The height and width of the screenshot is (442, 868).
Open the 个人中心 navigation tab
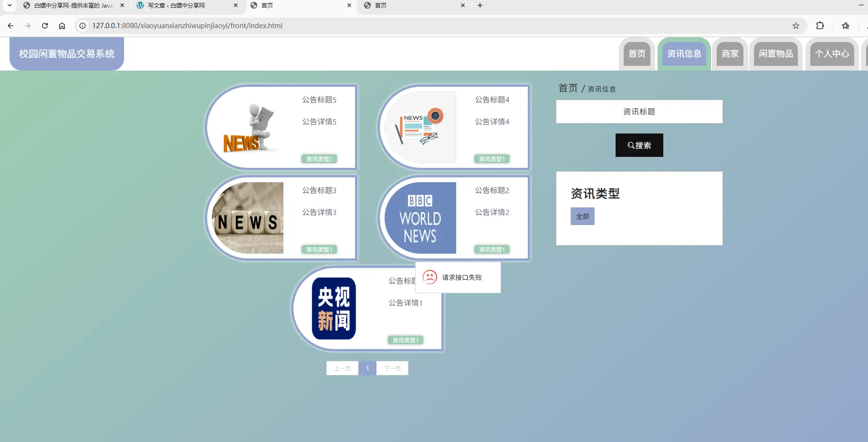coord(832,54)
